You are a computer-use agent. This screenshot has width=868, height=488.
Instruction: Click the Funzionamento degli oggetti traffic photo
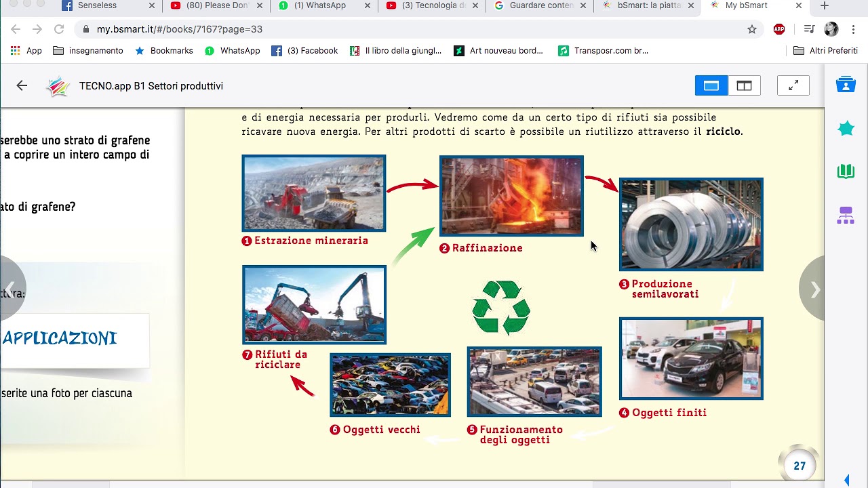coord(534,382)
